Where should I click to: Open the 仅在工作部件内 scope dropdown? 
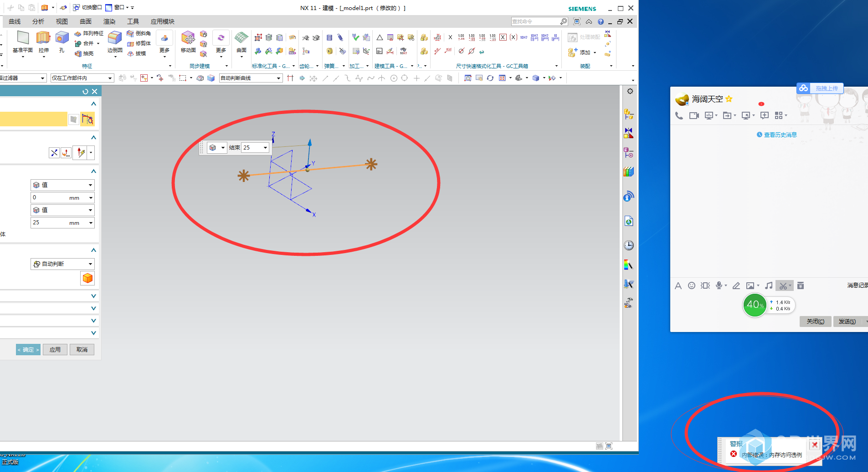click(82, 78)
